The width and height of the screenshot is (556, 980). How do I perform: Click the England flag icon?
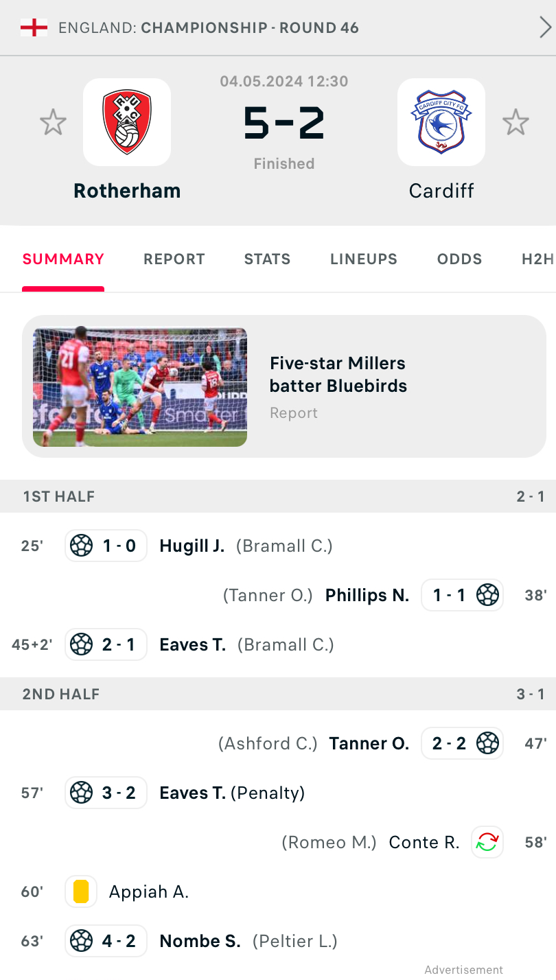click(x=34, y=27)
